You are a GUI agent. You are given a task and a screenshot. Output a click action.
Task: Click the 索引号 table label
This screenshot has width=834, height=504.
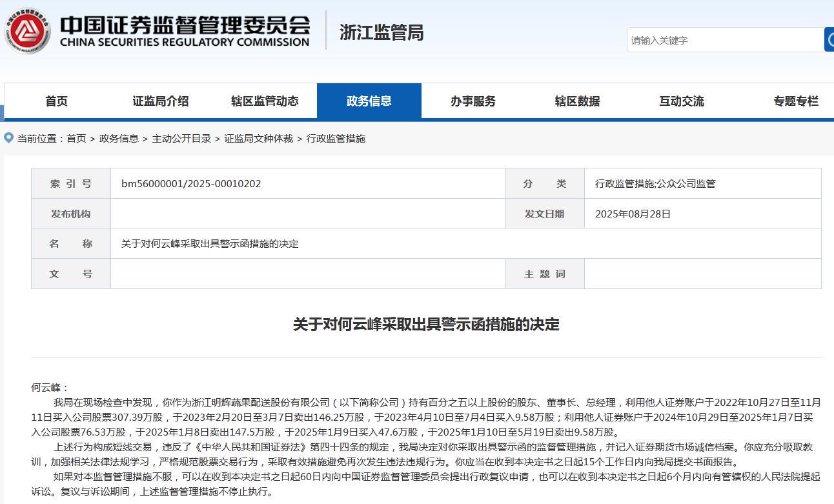click(x=71, y=184)
